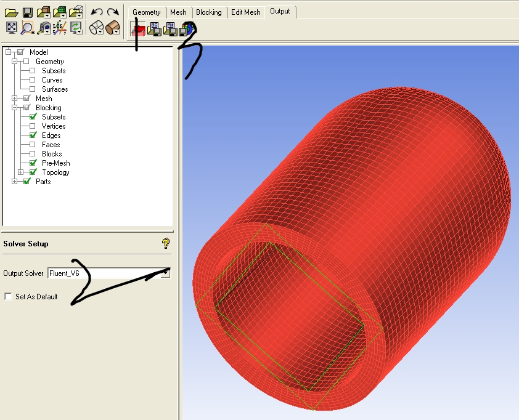Enable the Blocks checkbox
This screenshot has width=519, height=420.
(x=33, y=154)
